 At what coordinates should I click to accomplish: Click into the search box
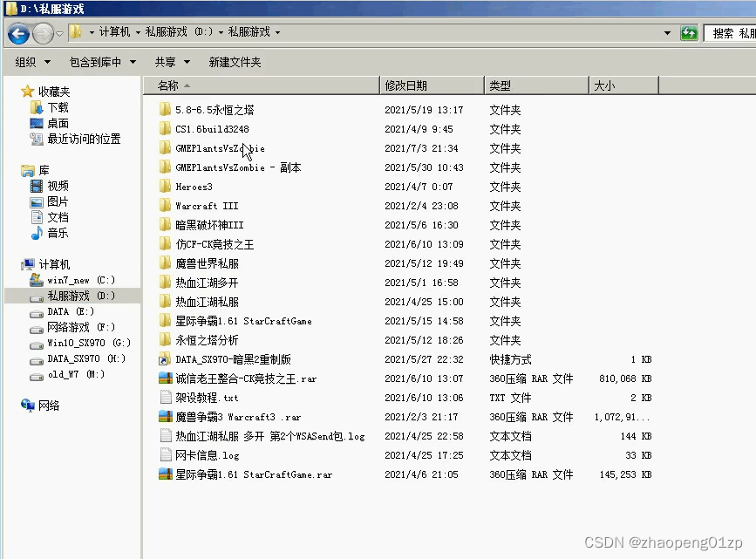[x=731, y=33]
